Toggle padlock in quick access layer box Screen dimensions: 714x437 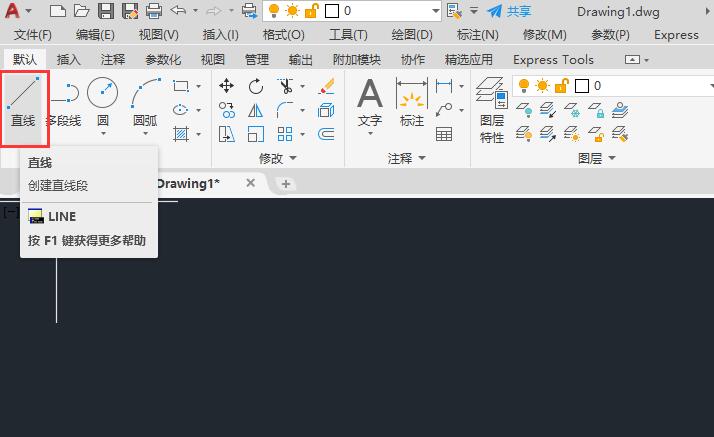(311, 10)
